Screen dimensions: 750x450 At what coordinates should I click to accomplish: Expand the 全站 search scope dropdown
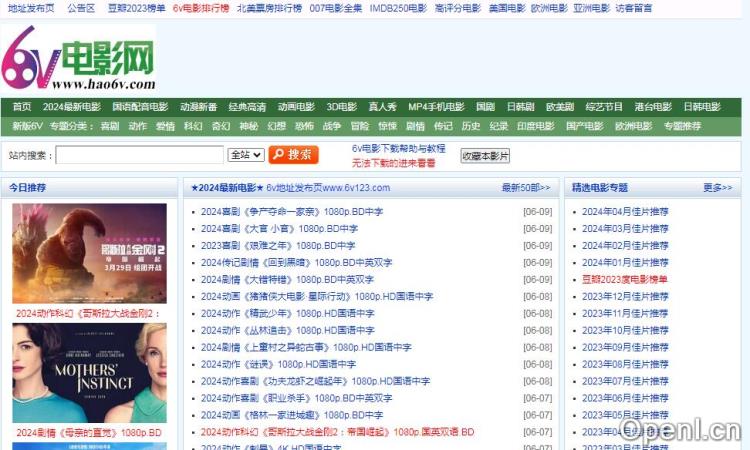[x=246, y=154]
